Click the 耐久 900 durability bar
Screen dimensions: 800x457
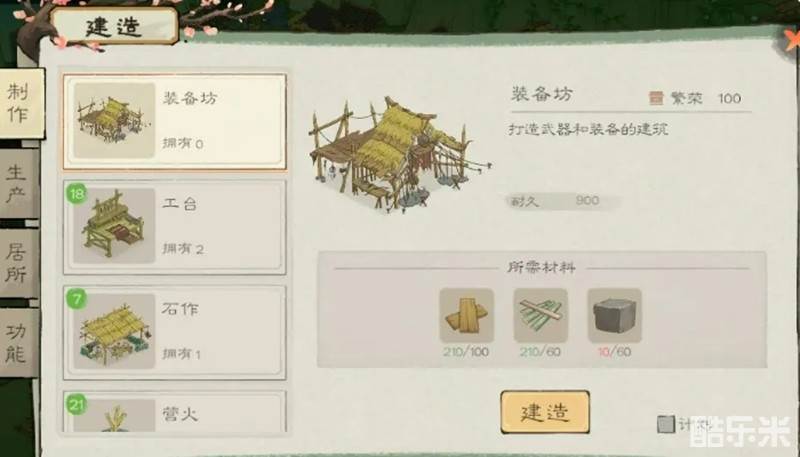[x=563, y=201]
